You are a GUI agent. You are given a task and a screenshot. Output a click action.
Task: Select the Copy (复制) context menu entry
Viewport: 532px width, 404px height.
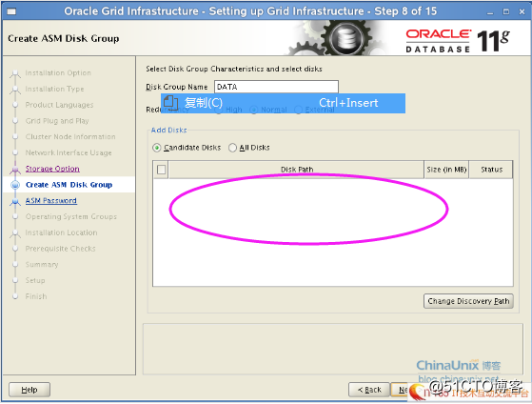click(x=283, y=103)
